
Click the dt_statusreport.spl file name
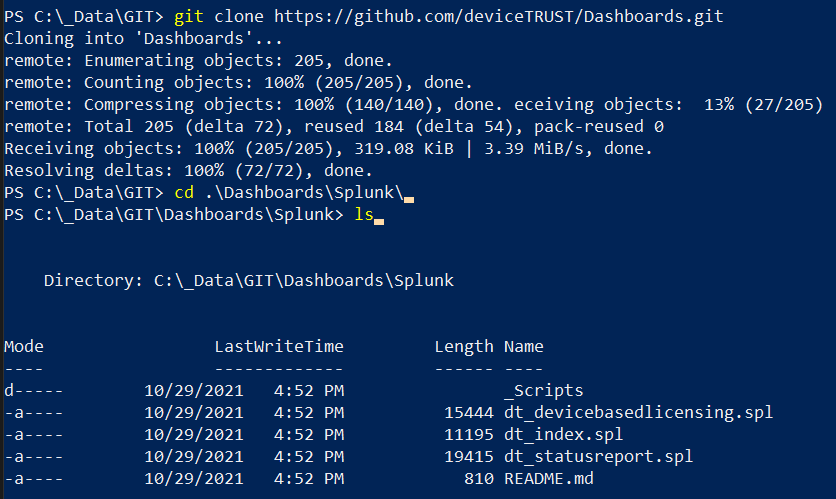pyautogui.click(x=598, y=455)
